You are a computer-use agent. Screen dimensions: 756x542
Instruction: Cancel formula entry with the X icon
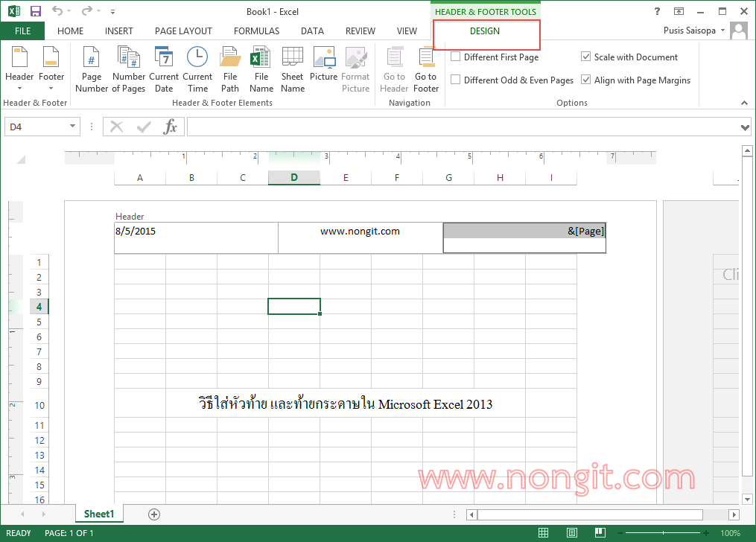[116, 127]
